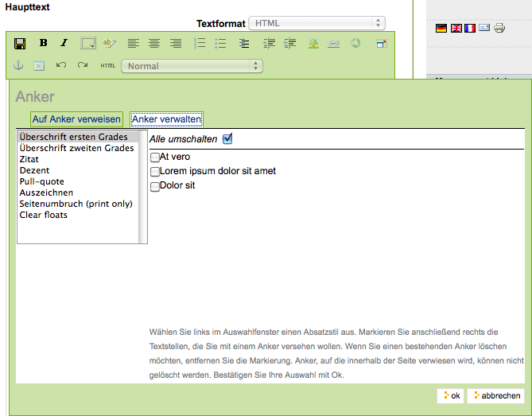
Task: Toggle italic formatting
Action: click(x=64, y=43)
